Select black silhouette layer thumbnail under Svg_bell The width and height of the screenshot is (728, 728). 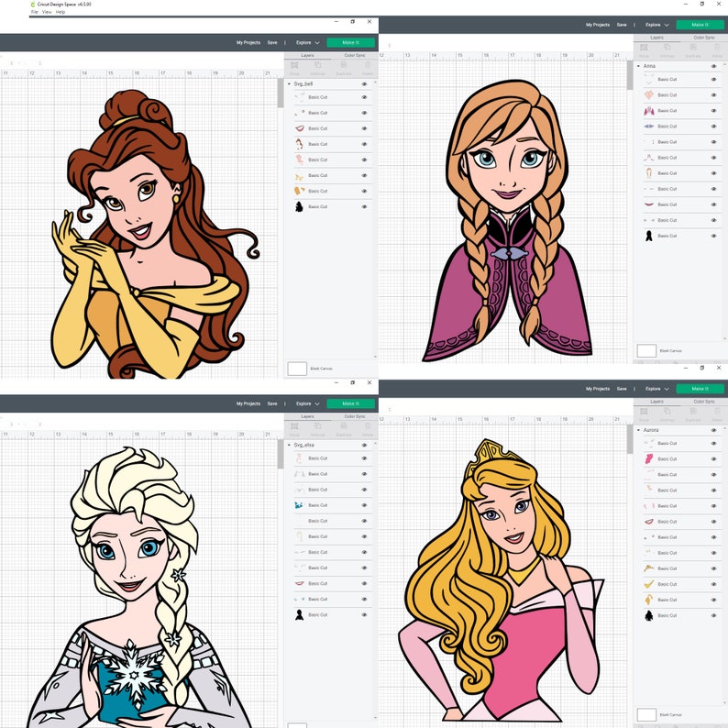point(300,206)
